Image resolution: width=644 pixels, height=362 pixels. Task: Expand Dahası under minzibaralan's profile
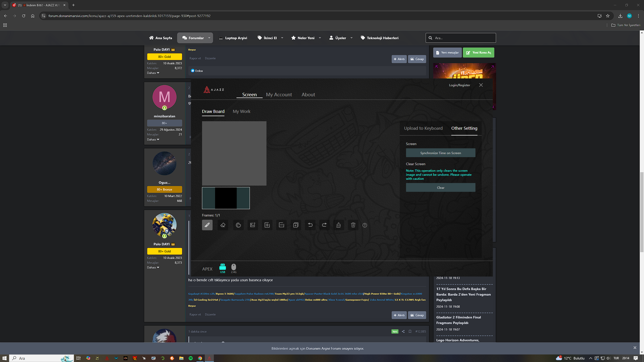point(153,140)
